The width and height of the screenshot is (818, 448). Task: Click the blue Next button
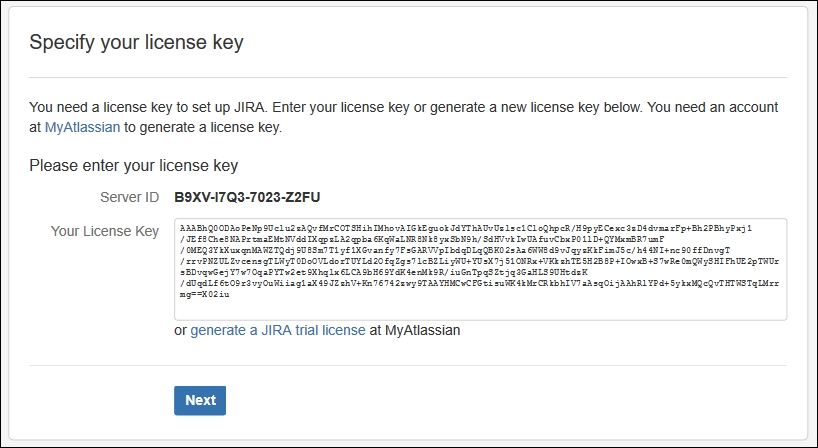click(200, 401)
